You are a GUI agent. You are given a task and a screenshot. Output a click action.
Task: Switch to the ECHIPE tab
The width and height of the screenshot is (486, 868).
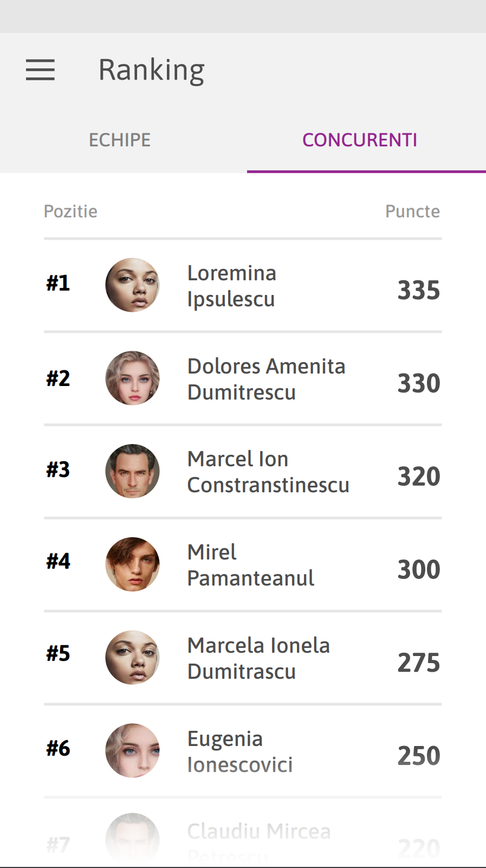[120, 140]
